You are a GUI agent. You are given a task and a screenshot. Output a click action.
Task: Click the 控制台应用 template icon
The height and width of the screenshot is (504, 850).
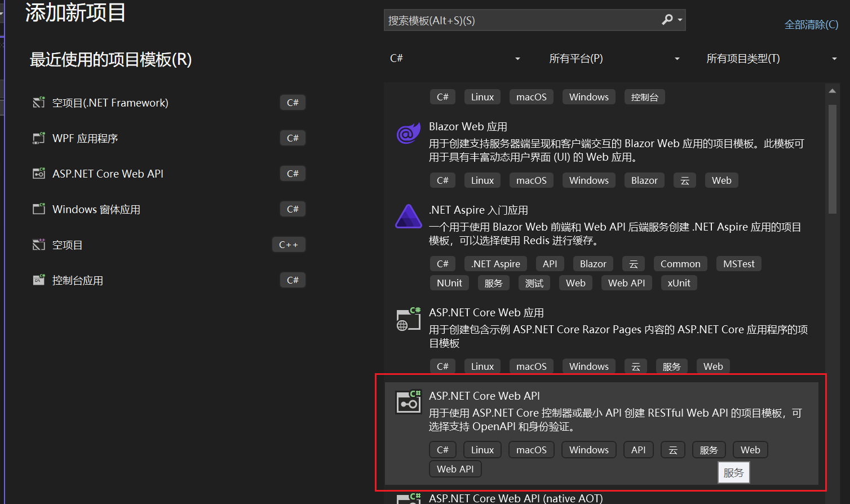point(39,280)
